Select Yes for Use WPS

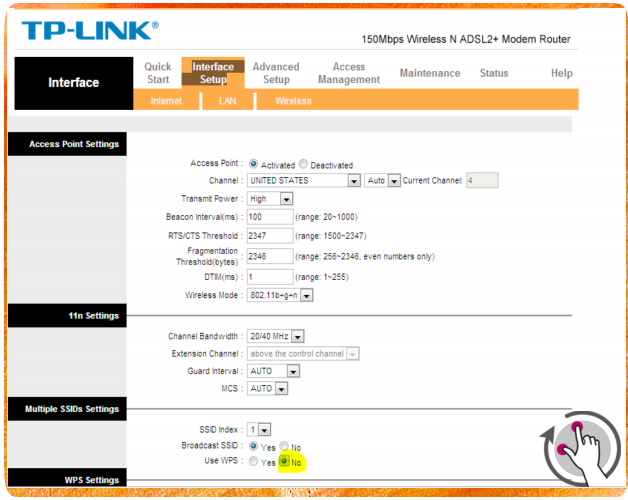(253, 461)
